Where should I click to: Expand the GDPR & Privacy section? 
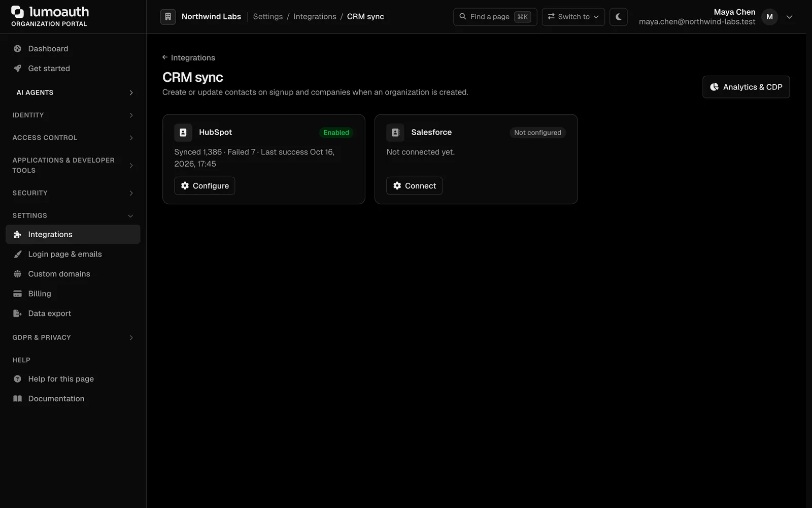(73, 338)
